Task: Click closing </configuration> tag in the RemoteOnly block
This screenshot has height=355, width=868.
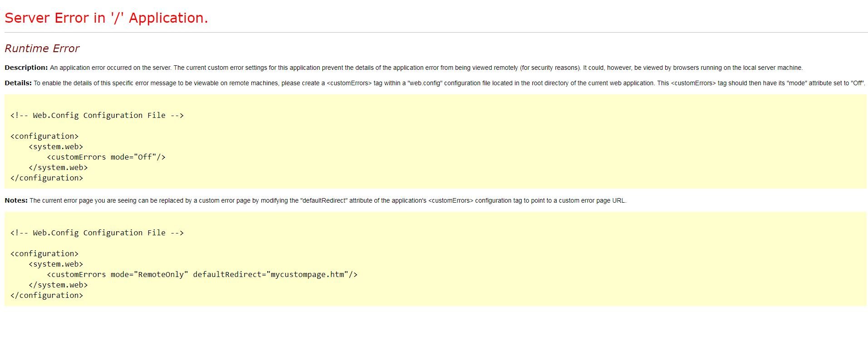Action: [x=47, y=296]
